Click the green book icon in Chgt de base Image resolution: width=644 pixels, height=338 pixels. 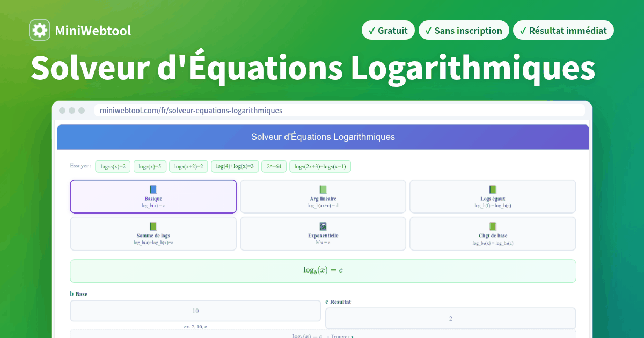(x=493, y=226)
